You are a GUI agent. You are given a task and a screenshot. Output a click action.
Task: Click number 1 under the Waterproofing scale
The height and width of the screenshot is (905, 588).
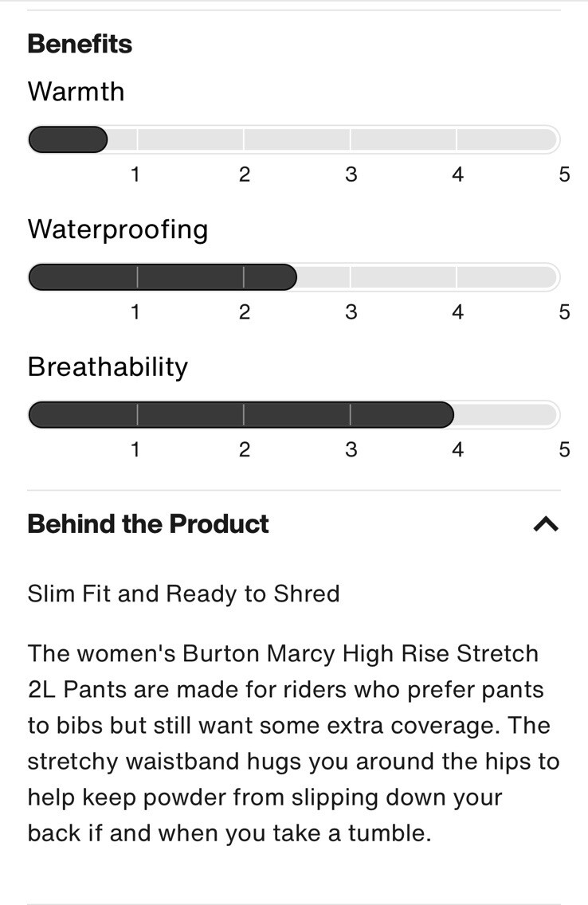pos(135,311)
